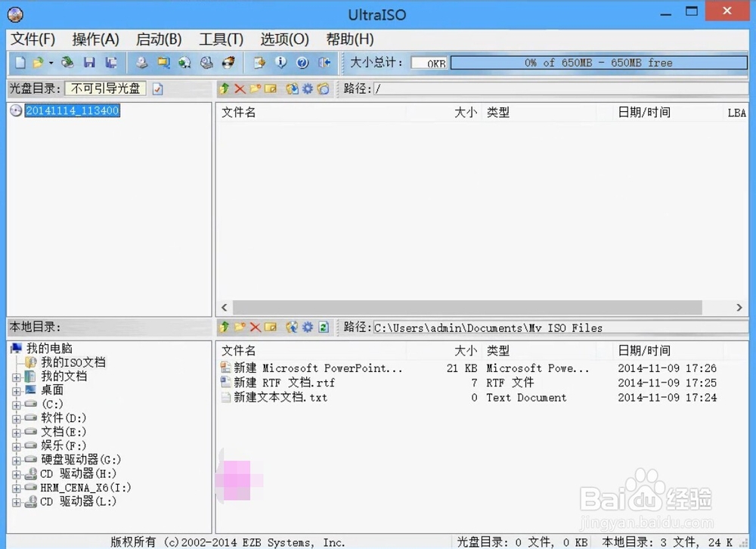756x549 pixels.
Task: Expand the 娱乐(F:) drive node
Action: [17, 447]
